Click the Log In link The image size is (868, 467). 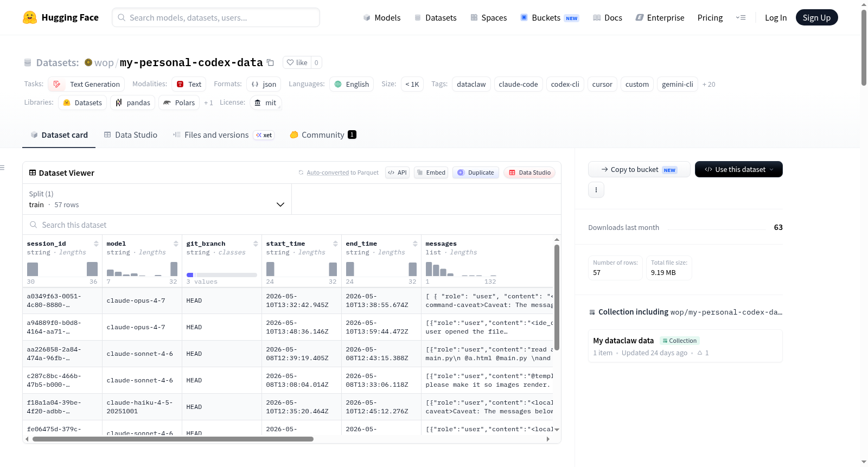[x=776, y=17]
